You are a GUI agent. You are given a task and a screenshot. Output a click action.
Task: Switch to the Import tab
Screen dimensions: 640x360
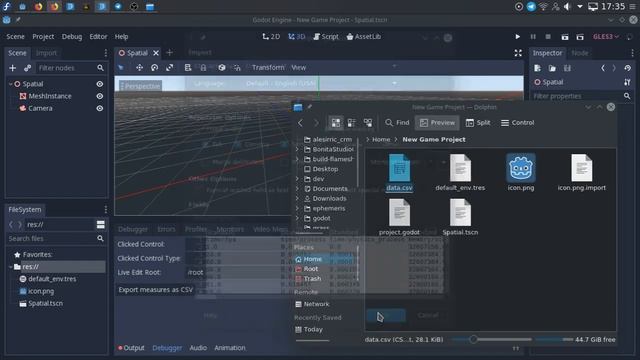click(x=46, y=53)
